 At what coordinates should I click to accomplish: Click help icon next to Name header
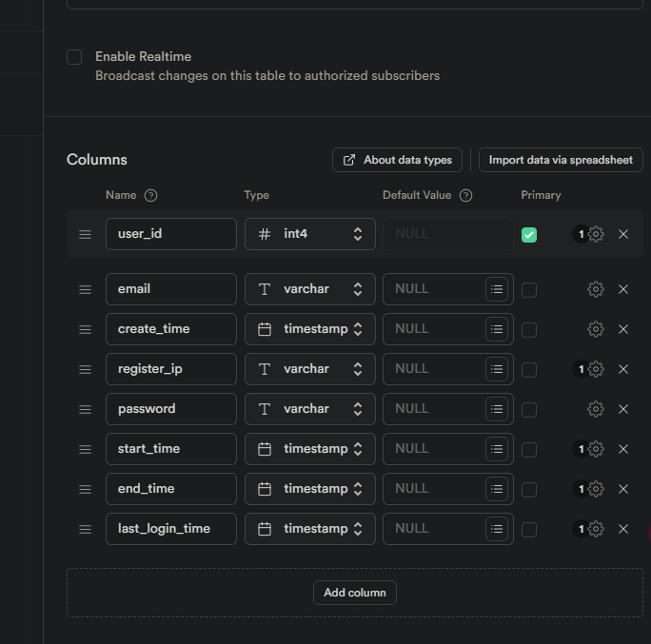click(x=150, y=195)
